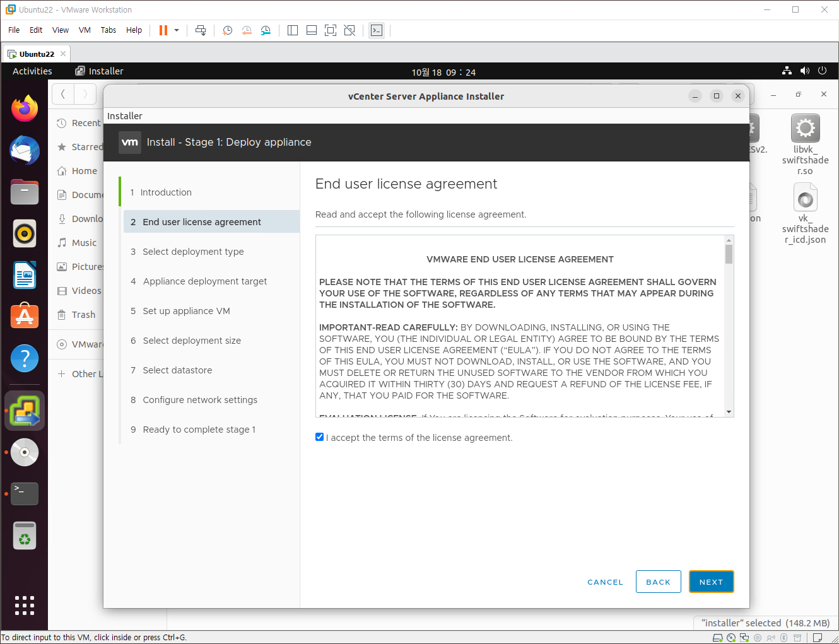The image size is (839, 644).
Task: Open the snapshot manager
Action: click(266, 30)
